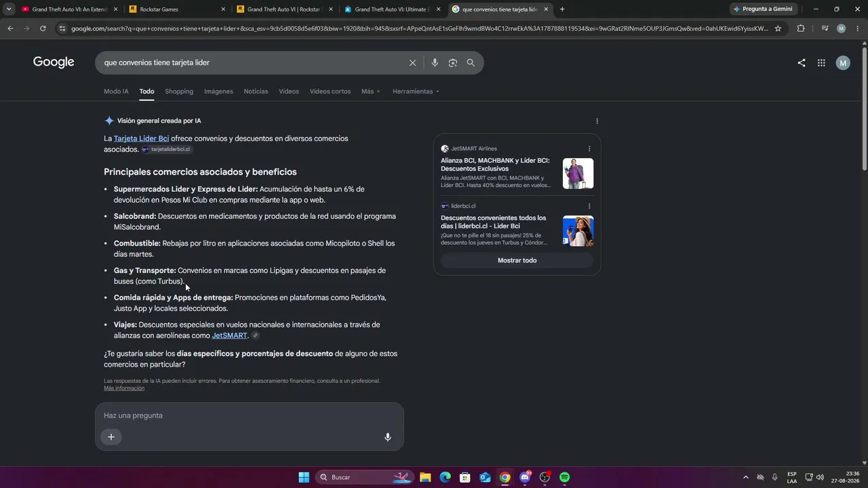Clear the search box with the X icon
Image resolution: width=868 pixels, height=488 pixels.
click(412, 62)
